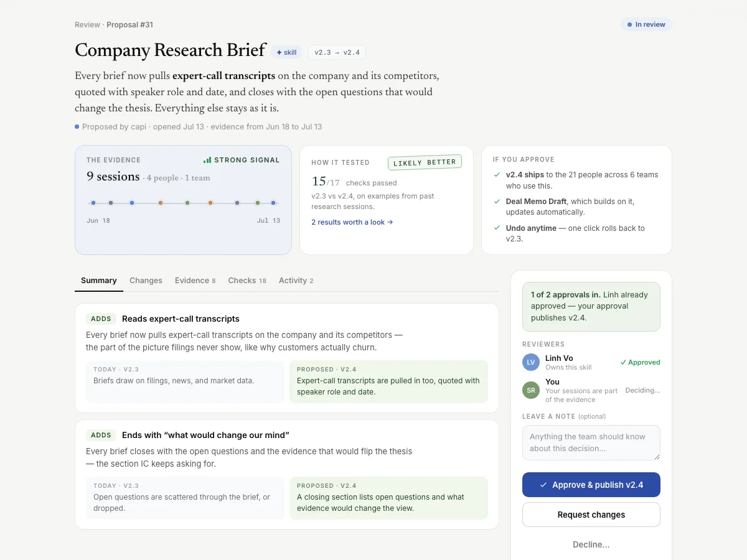Click 'Briefs draw on filings, news, and market data.'

click(174, 381)
